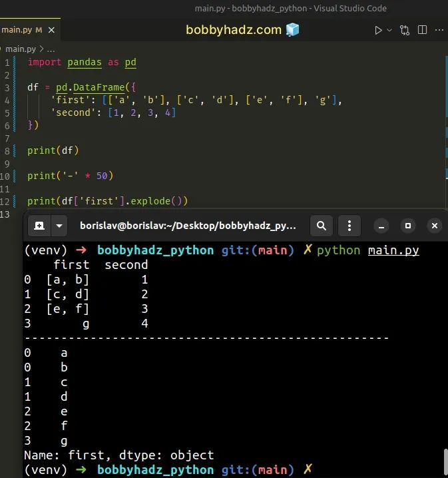Click the 'second' key in line 5
The image size is (448, 478).
tap(73, 113)
